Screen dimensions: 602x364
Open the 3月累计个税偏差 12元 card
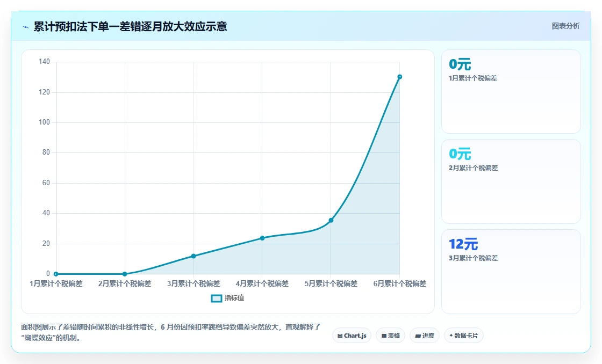point(511,272)
